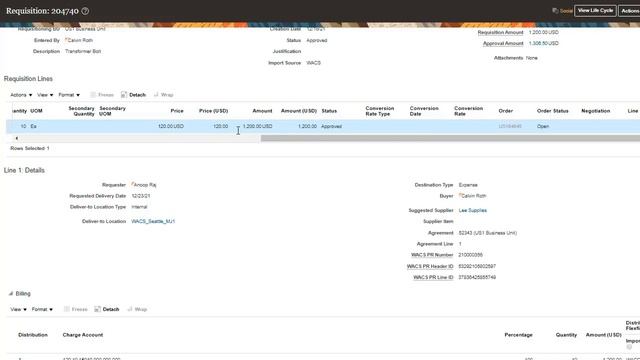Viewport: 640px width, 360px height.
Task: Click the Charge Account column header
Action: click(x=82, y=335)
